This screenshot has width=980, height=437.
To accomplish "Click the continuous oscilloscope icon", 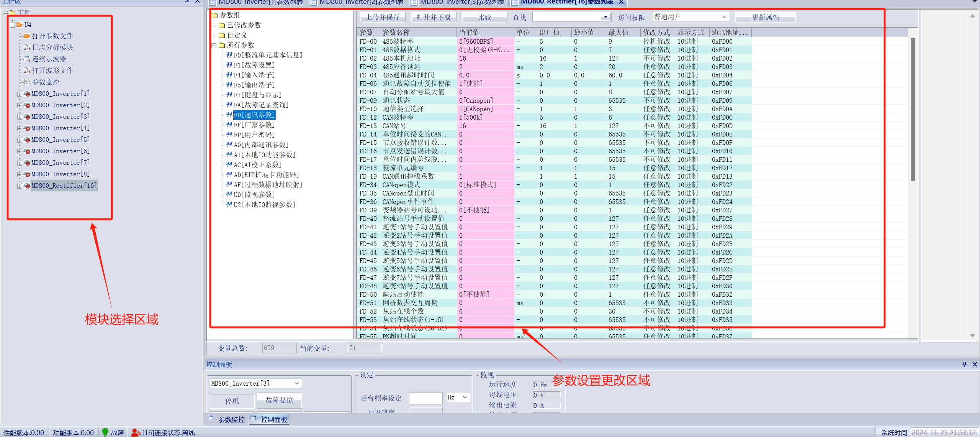I will tap(26, 59).
